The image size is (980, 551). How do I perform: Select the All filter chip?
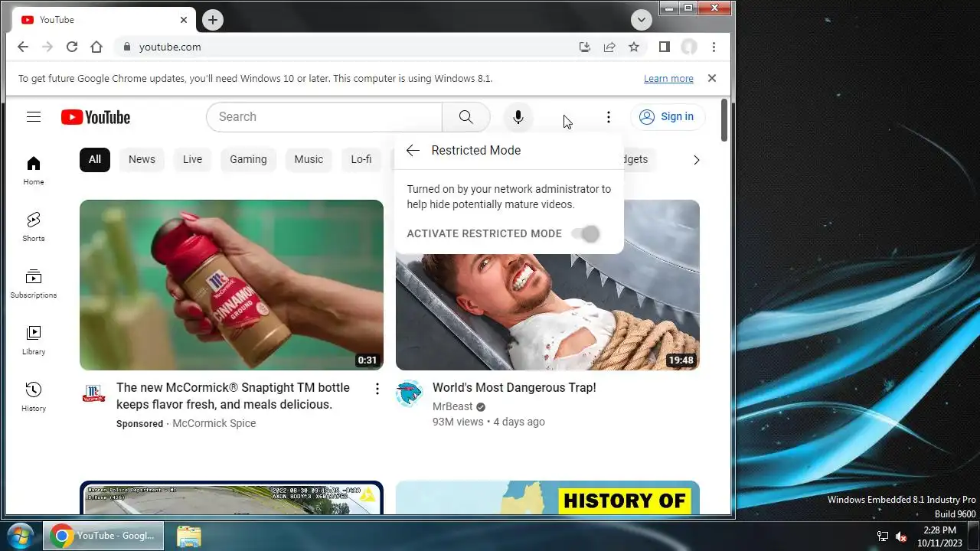point(95,159)
